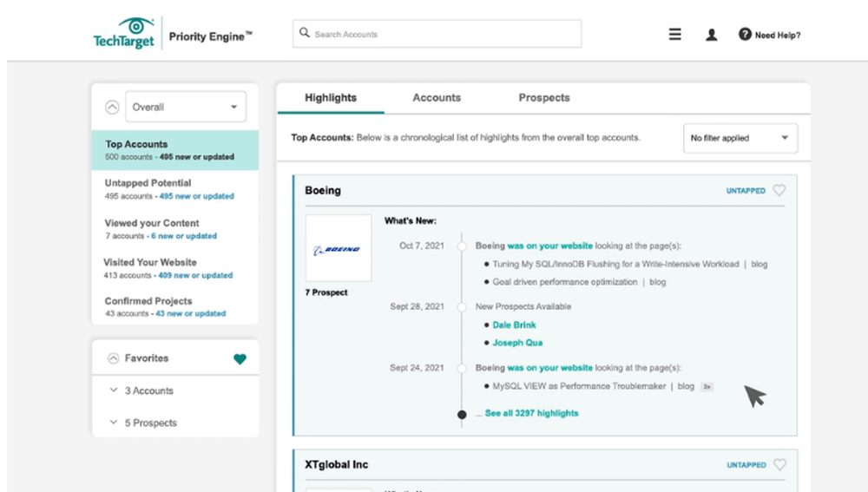
Task: Expand the 3 Accounts list
Action: pyautogui.click(x=114, y=390)
